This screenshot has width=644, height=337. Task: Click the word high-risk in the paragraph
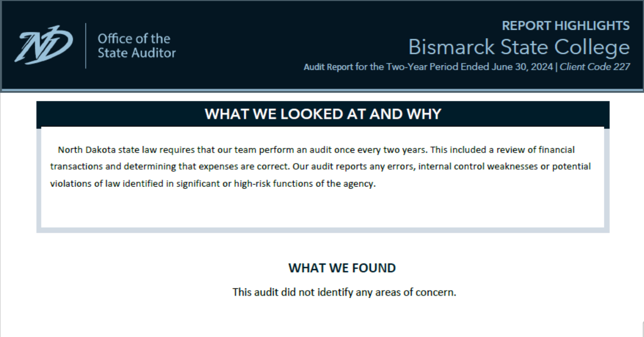click(252, 184)
